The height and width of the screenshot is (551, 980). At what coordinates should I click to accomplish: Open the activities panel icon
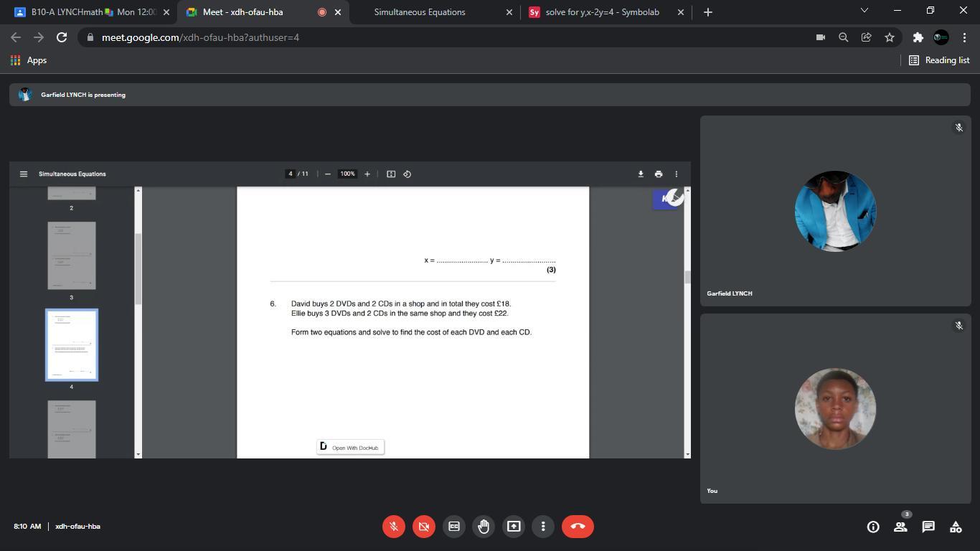[956, 527]
